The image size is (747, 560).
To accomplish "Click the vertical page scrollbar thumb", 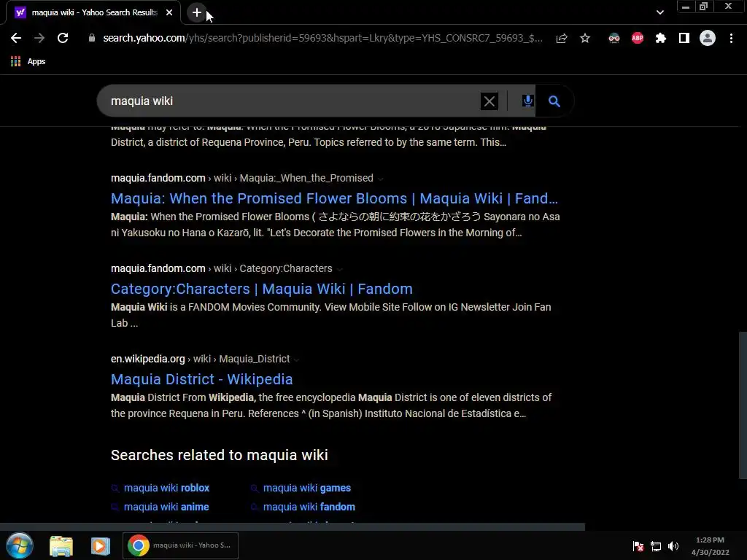I will click(x=743, y=405).
